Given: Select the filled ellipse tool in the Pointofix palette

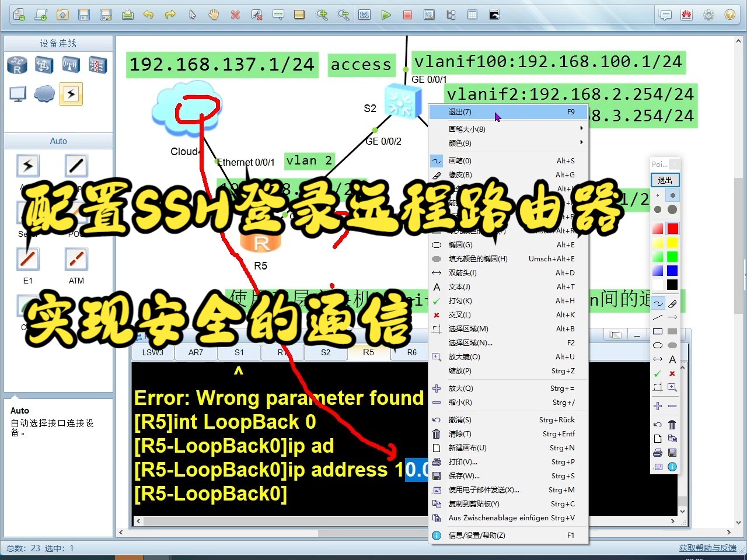Looking at the screenshot, I should coord(672,345).
